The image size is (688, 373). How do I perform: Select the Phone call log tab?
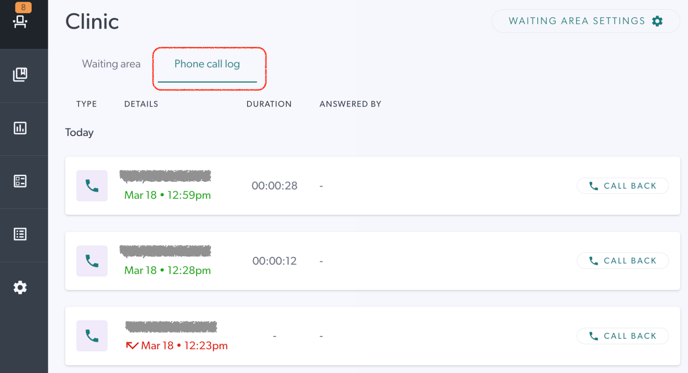tap(207, 64)
